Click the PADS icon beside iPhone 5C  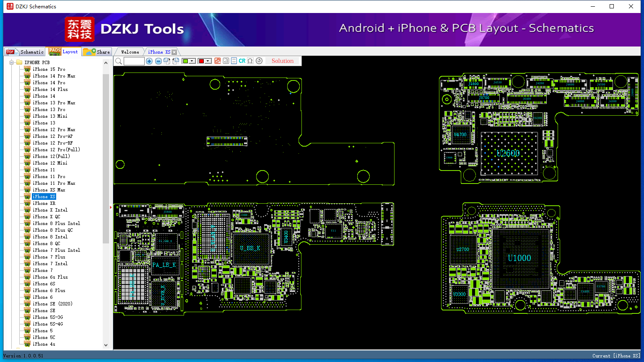pyautogui.click(x=27, y=337)
